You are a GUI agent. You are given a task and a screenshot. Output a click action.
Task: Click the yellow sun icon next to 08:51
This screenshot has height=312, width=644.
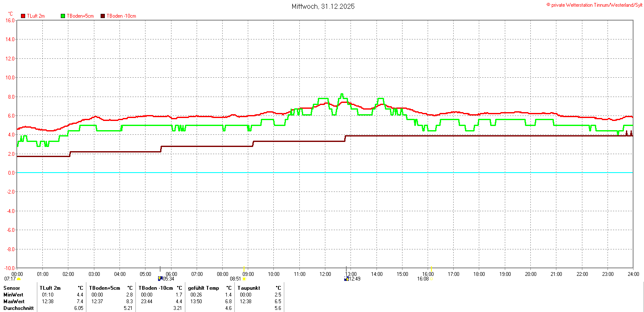244,279
